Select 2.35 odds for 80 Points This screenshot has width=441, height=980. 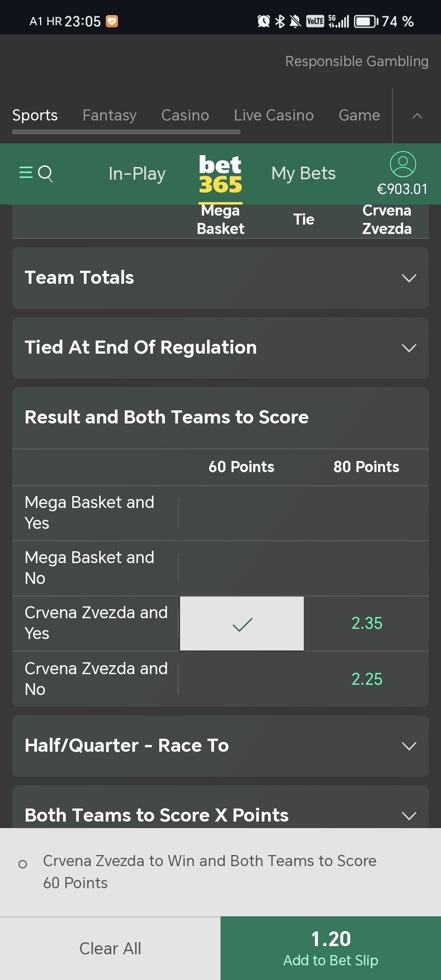pyautogui.click(x=366, y=624)
